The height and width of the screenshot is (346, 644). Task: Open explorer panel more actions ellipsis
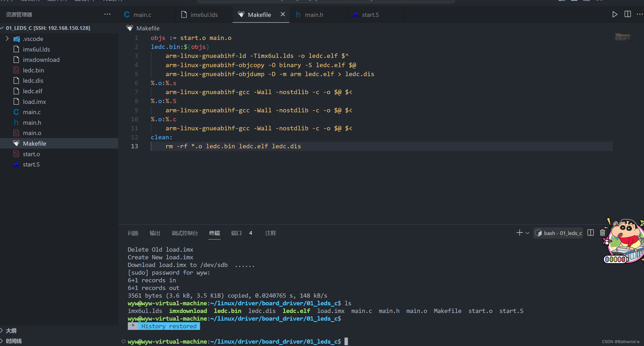pos(107,14)
